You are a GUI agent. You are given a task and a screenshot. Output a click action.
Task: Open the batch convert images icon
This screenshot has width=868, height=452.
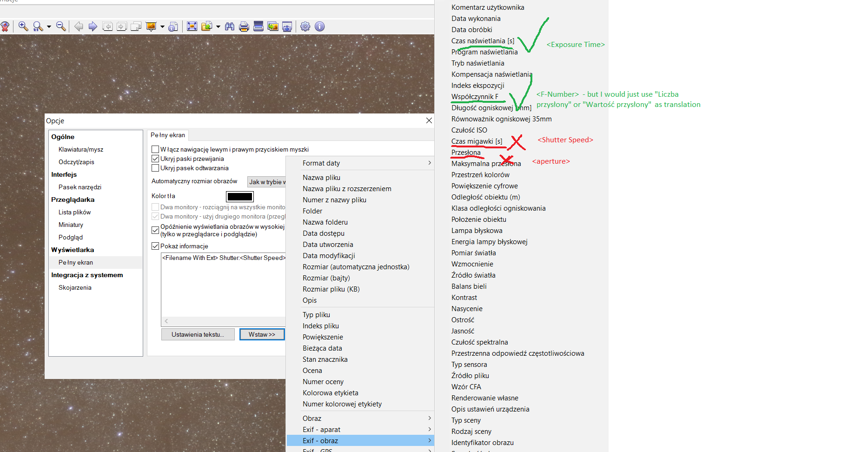click(273, 27)
